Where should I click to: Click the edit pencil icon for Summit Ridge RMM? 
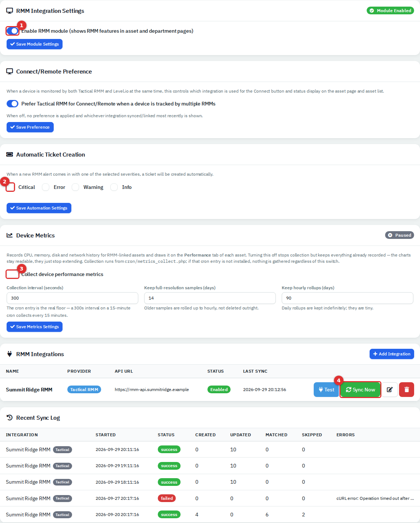[x=390, y=390]
